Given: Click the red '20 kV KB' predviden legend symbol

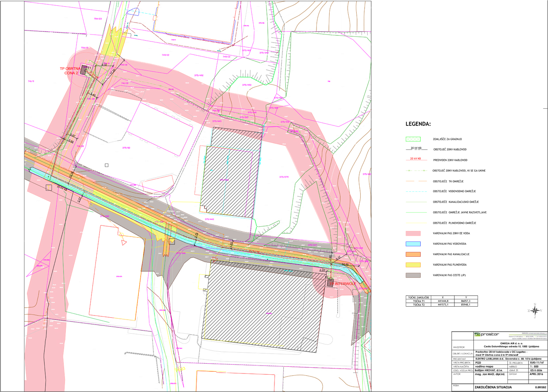Looking at the screenshot, I should [413, 160].
